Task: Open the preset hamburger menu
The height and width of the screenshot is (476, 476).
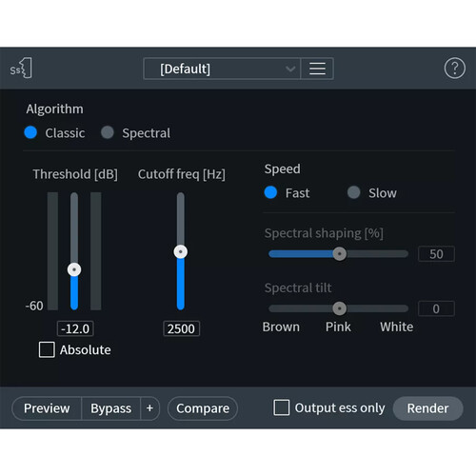Action: click(x=317, y=69)
